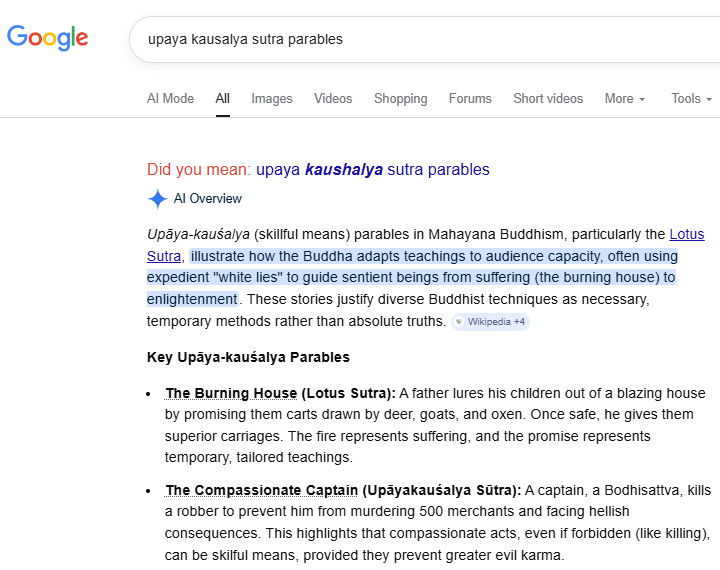
Task: Click the AI Overview sparkle icon
Action: 158,199
